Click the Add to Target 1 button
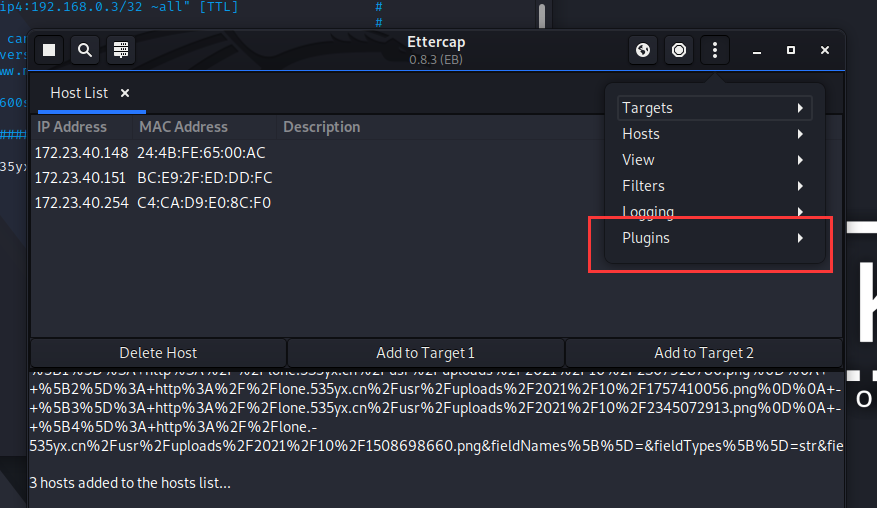The width and height of the screenshot is (877, 508). [425, 353]
